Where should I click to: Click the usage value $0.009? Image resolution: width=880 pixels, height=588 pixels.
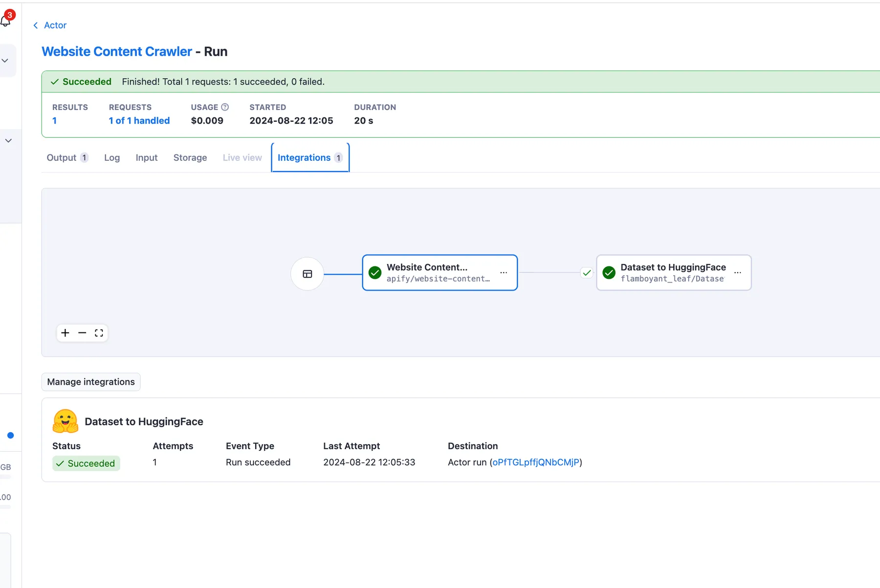pos(207,121)
